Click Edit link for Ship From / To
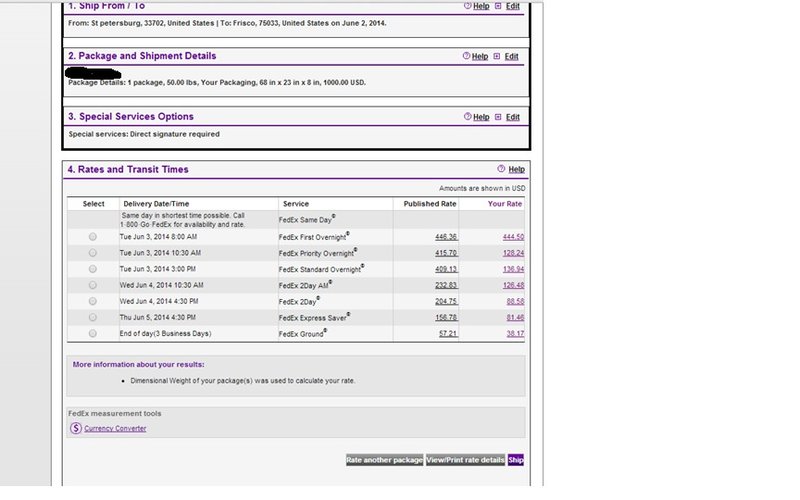 [513, 6]
